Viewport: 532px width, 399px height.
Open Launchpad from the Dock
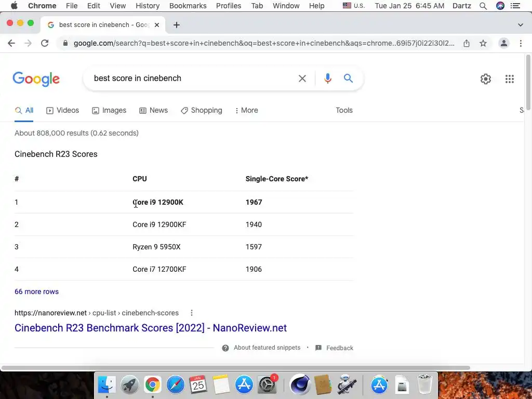[x=129, y=384]
